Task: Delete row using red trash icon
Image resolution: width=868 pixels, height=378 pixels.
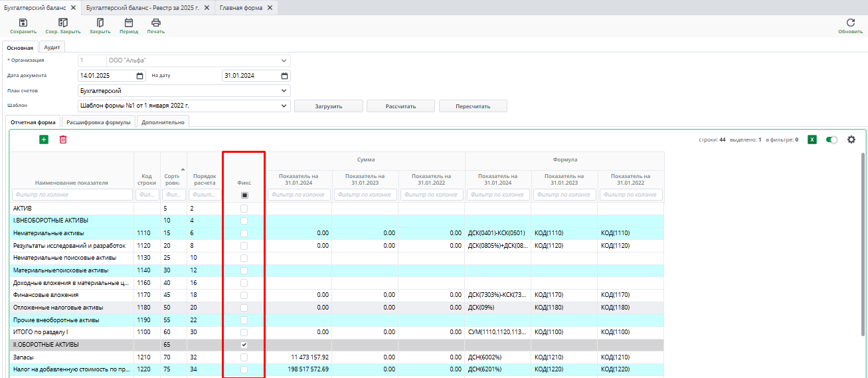Action: pos(63,140)
